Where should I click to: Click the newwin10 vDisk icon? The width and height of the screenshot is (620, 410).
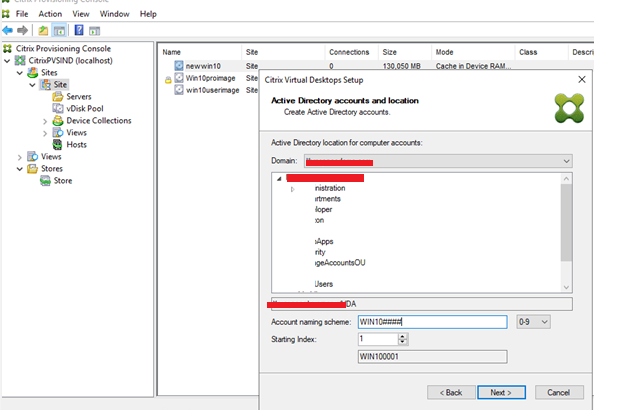tap(179, 66)
